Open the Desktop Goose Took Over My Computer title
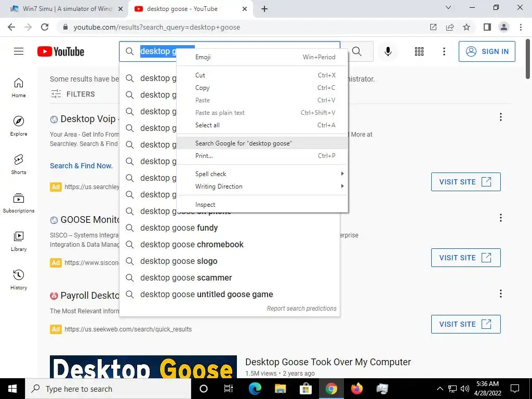Image resolution: width=532 pixels, height=399 pixels. (328, 362)
